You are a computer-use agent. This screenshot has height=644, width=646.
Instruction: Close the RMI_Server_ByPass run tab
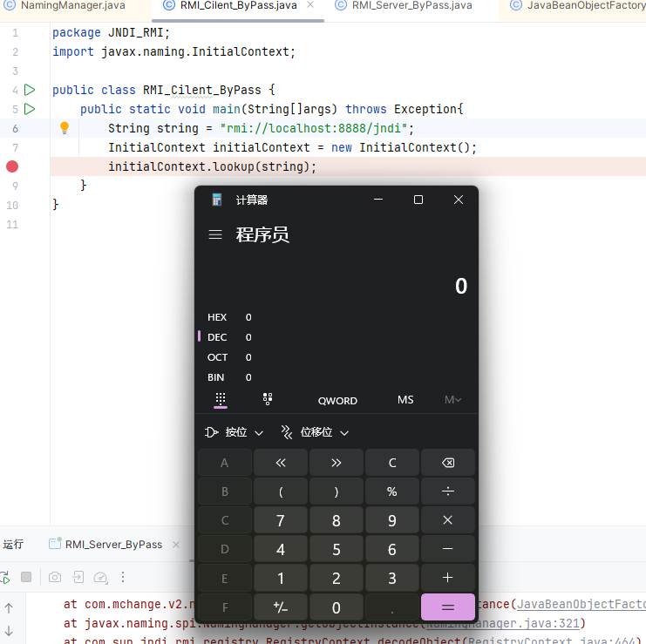coord(174,545)
